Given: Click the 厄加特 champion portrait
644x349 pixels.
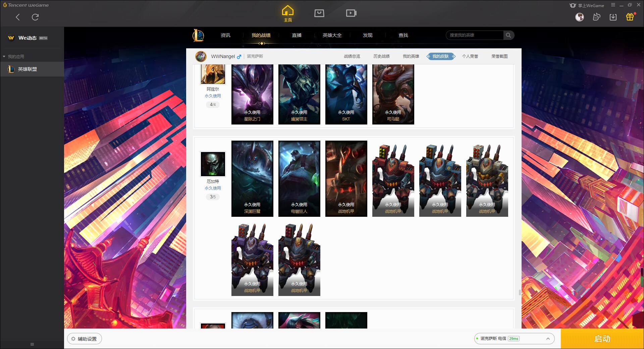Looking at the screenshot, I should 213,164.
